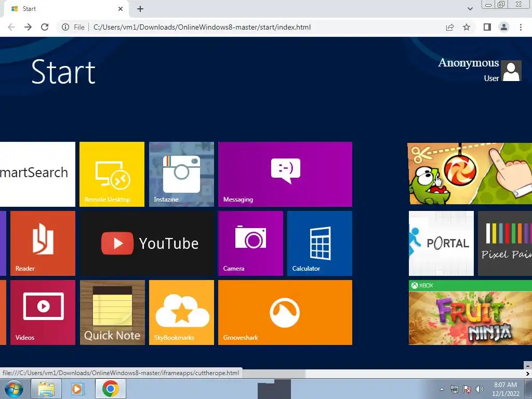This screenshot has height=399, width=532.
Task: Open the Instazine tile
Action: pos(181,174)
